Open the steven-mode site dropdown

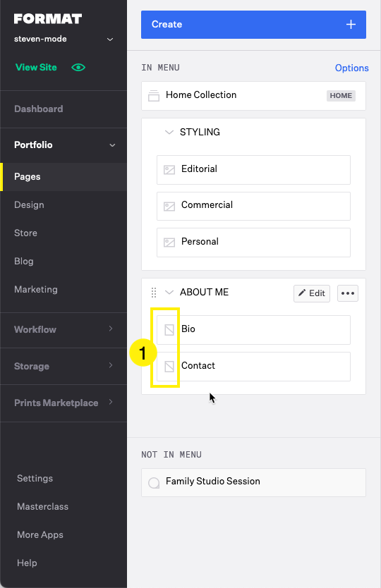tap(110, 39)
